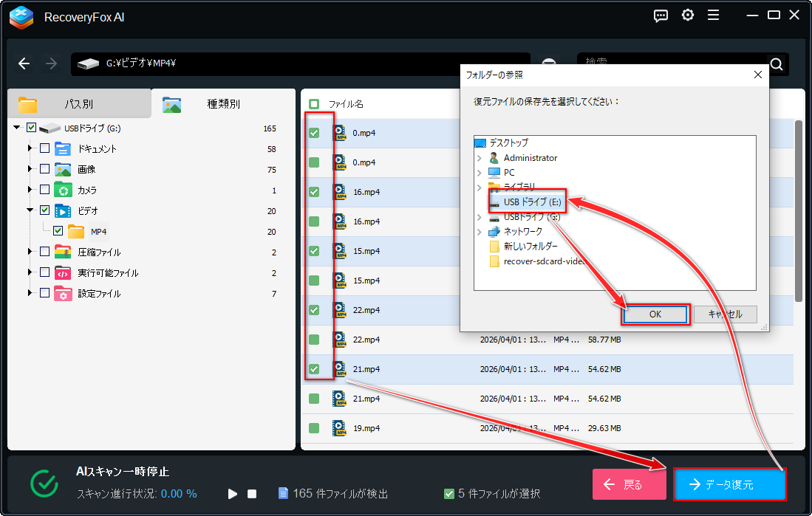Click the 戻る button
This screenshot has height=516, width=812.
pyautogui.click(x=630, y=484)
